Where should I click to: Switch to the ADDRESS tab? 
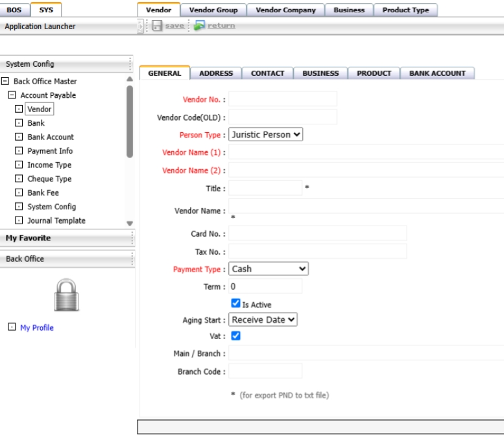pos(216,73)
